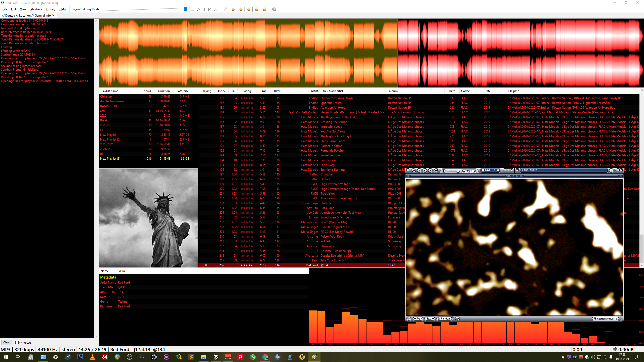The image size is (644, 362).
Task: Open File Explorer from the taskbar
Action: point(203,357)
